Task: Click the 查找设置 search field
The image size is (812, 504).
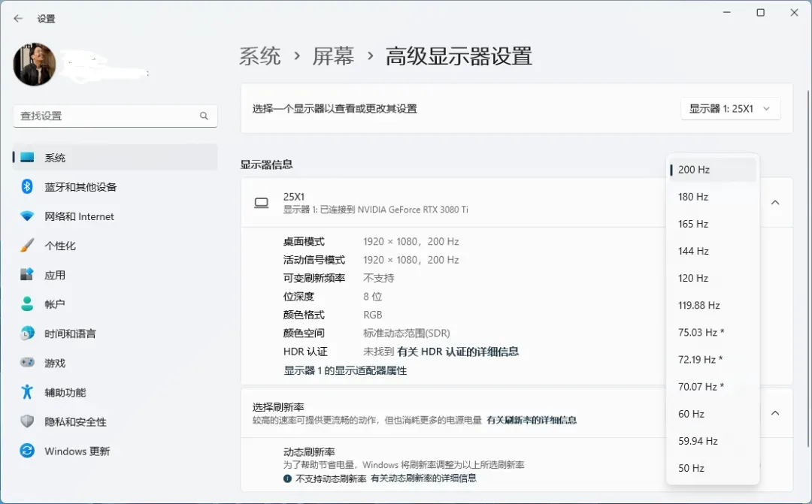Action: pyautogui.click(x=109, y=116)
